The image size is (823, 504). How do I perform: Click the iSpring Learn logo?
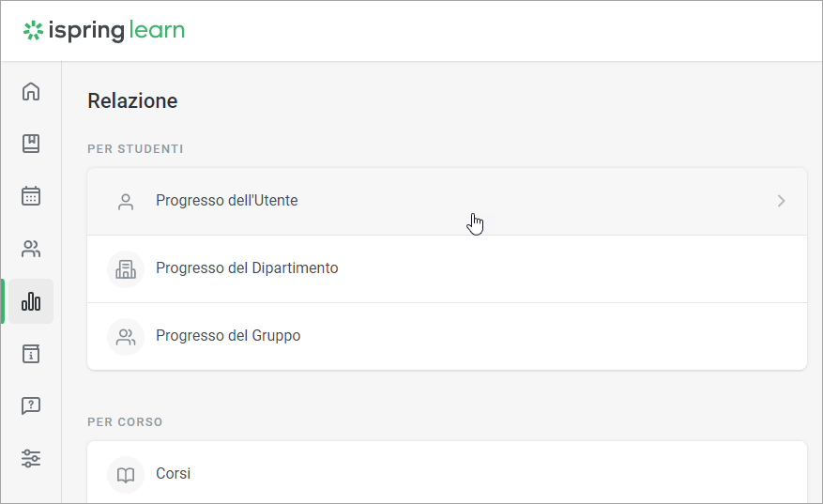[104, 31]
